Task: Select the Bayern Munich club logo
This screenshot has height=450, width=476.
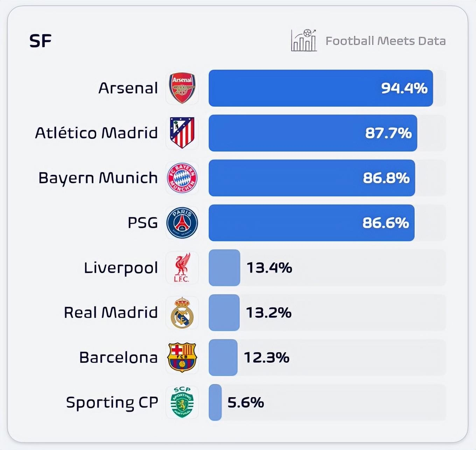Action: click(x=182, y=178)
